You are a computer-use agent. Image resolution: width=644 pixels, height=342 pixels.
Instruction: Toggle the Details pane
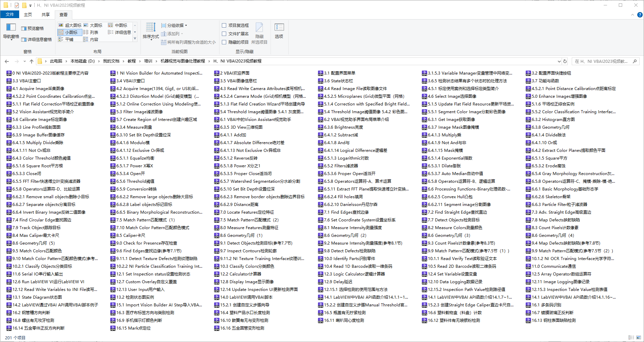(36, 40)
